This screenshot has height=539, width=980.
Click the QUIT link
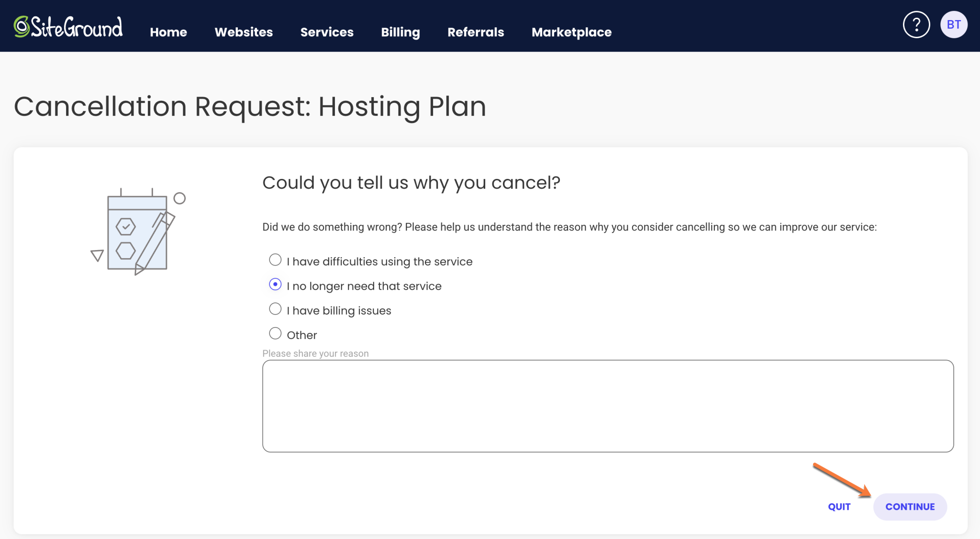point(840,506)
